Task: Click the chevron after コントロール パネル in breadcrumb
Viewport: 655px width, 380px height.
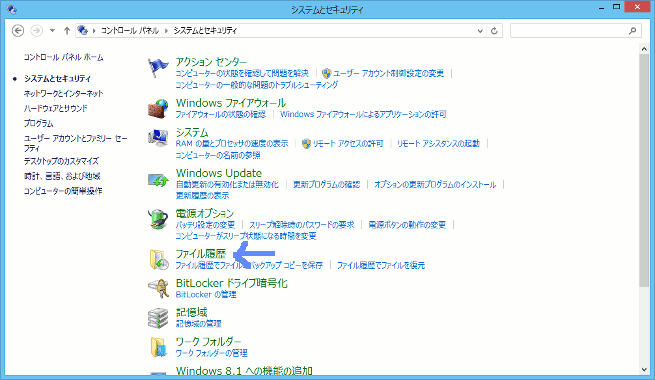Action: [166, 30]
